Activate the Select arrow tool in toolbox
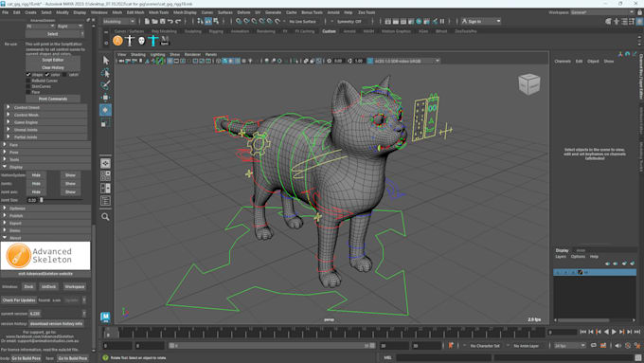Image resolution: width=644 pixels, height=363 pixels. 105,61
